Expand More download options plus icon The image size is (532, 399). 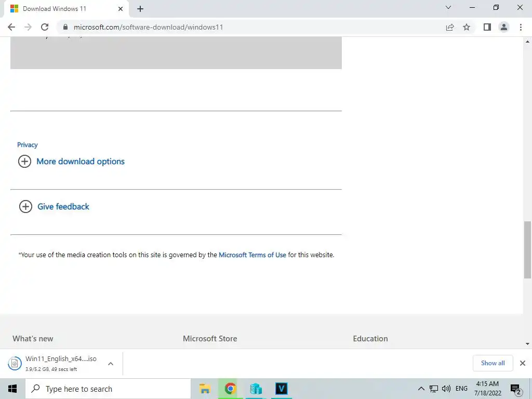tap(24, 161)
